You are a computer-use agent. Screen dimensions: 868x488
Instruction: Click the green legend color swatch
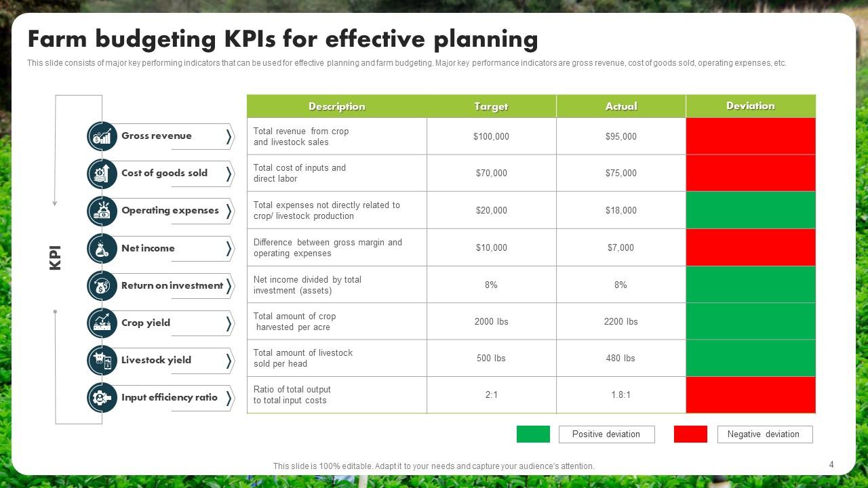tap(533, 434)
